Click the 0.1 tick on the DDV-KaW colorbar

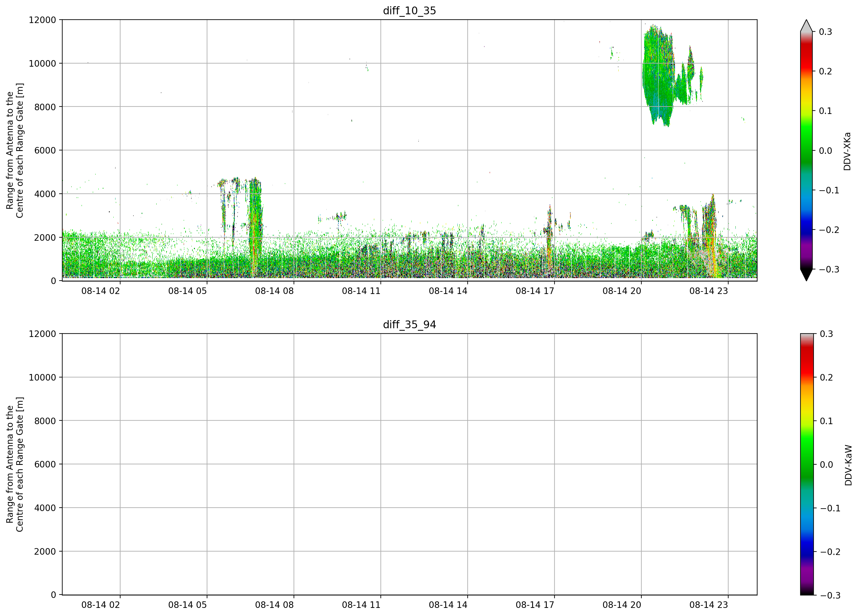pos(826,421)
